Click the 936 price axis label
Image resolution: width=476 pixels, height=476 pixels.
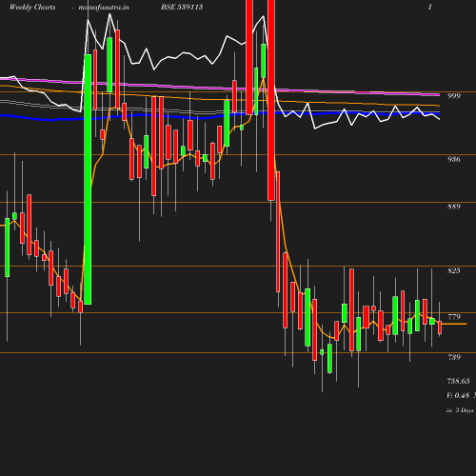(454, 159)
